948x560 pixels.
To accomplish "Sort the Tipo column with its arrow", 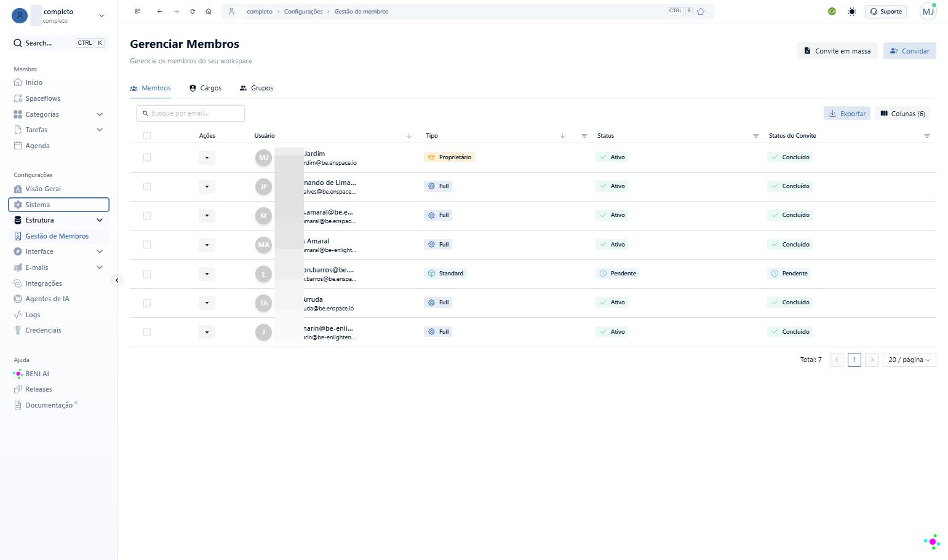I will pyautogui.click(x=563, y=136).
